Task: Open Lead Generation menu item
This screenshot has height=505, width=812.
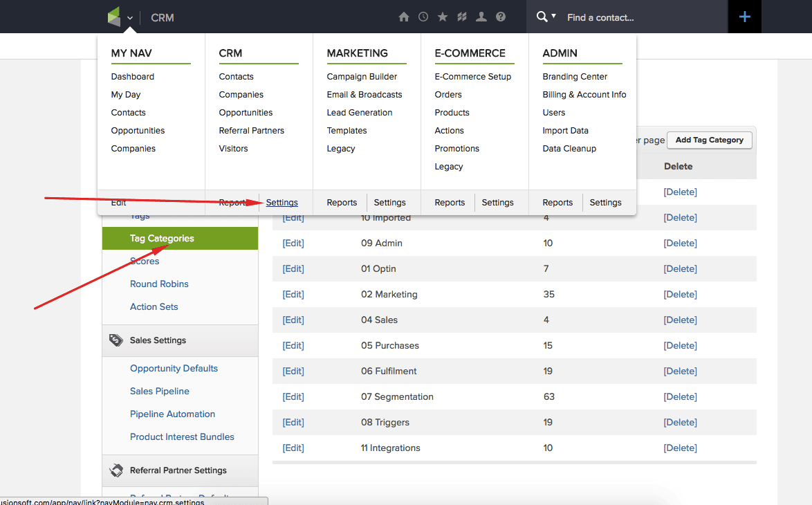Action: coord(360,112)
